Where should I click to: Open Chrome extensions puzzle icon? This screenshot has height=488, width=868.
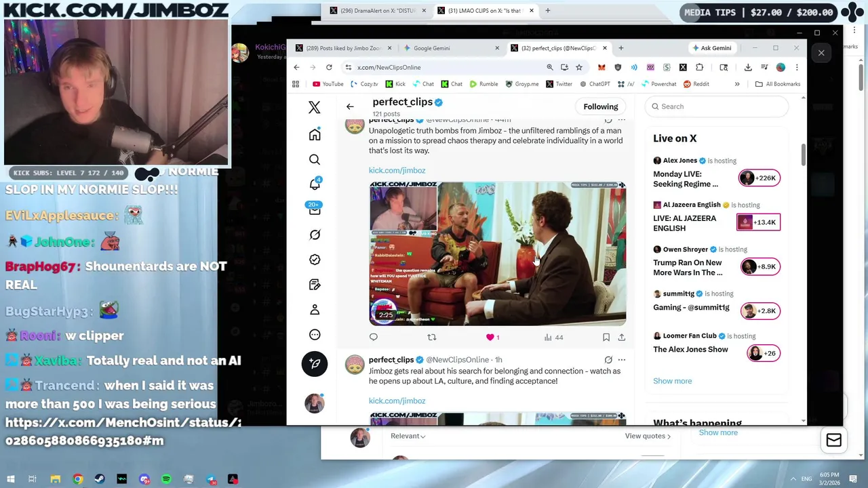(699, 67)
